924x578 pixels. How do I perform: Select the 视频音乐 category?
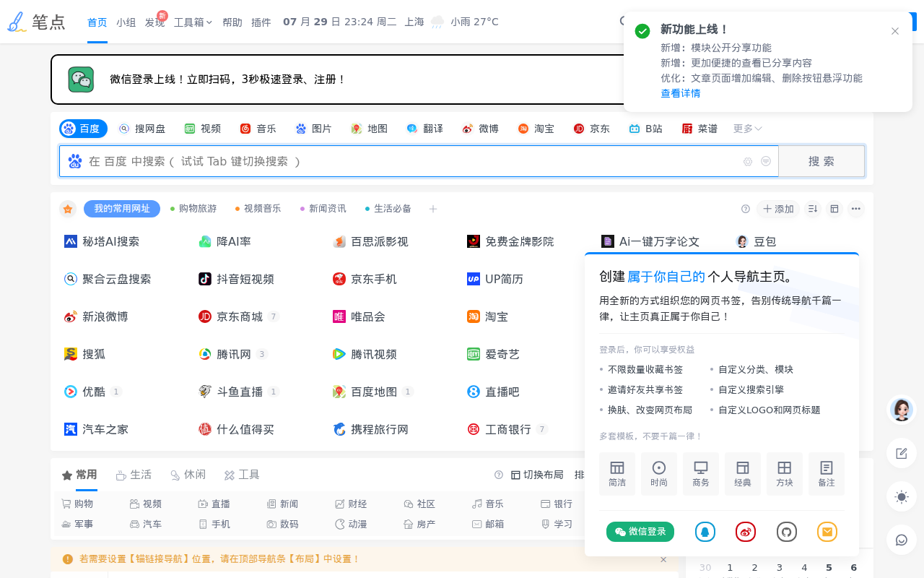tap(258, 209)
